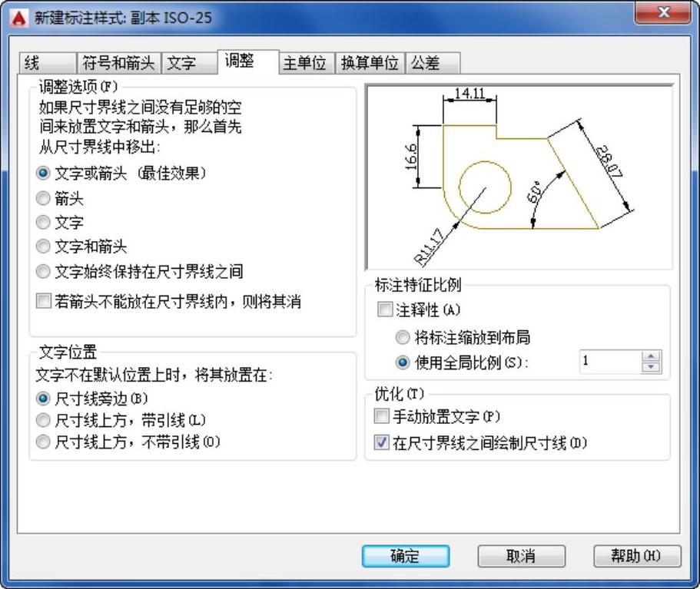
Task: Switch to the 线 tab
Action: coord(32,63)
